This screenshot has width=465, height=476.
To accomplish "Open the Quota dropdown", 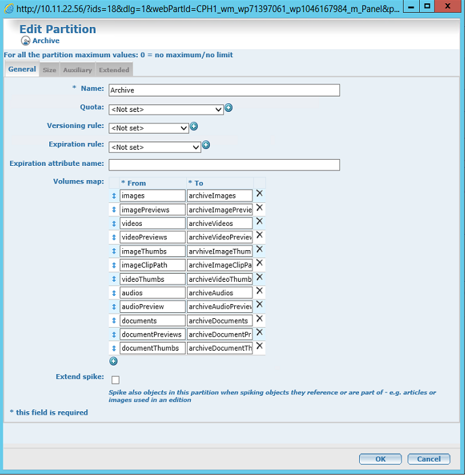I will [x=166, y=110].
